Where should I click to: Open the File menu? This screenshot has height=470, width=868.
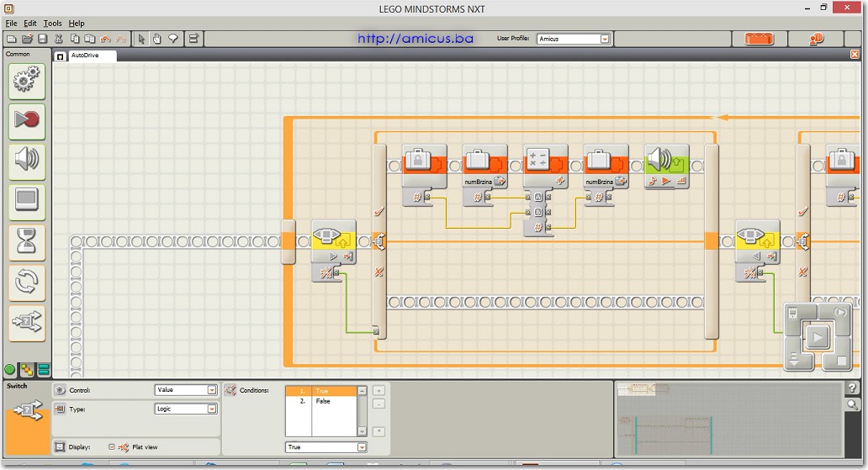11,24
